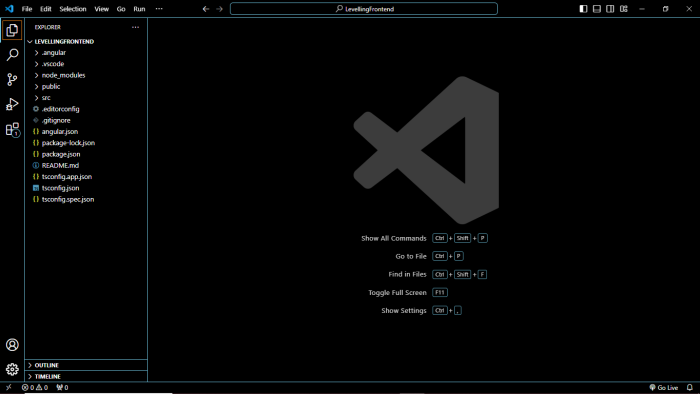This screenshot has height=394, width=700.
Task: Open the View menu
Action: pyautogui.click(x=101, y=9)
